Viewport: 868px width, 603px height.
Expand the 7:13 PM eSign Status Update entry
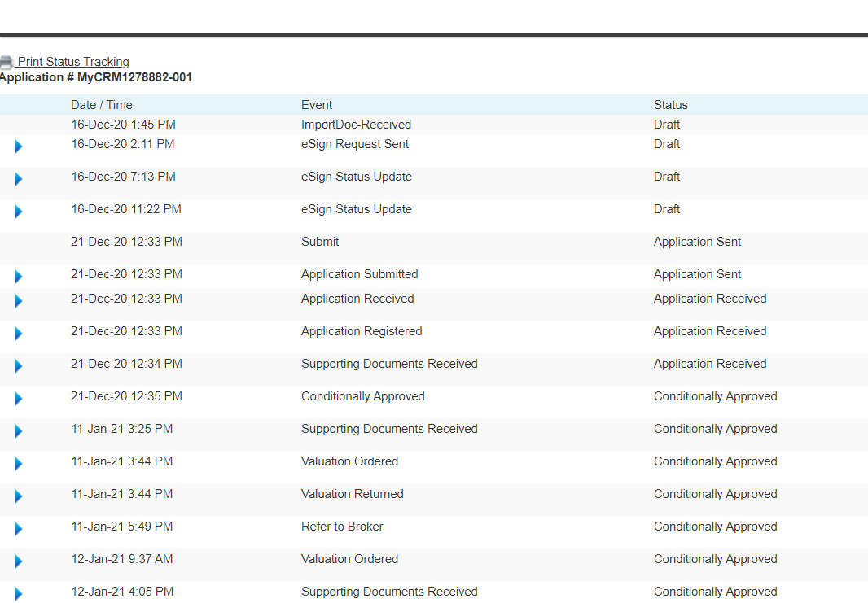17,179
